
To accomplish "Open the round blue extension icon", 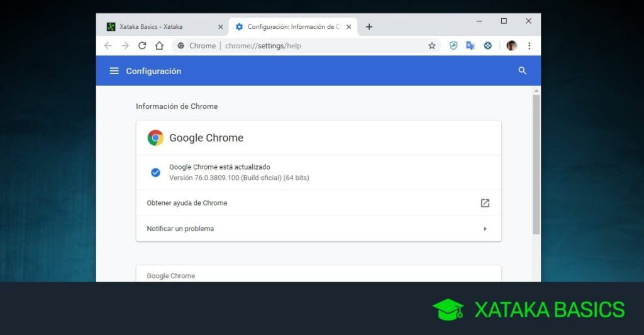I will [487, 46].
